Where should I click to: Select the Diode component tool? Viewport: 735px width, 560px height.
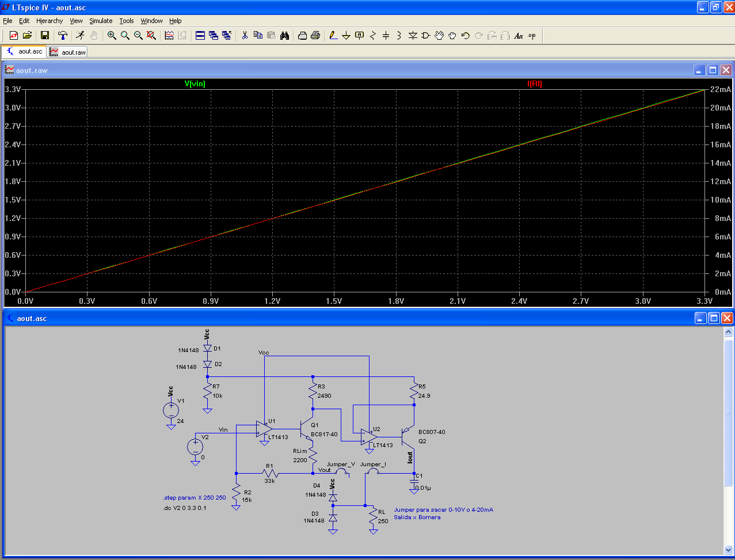tap(413, 36)
